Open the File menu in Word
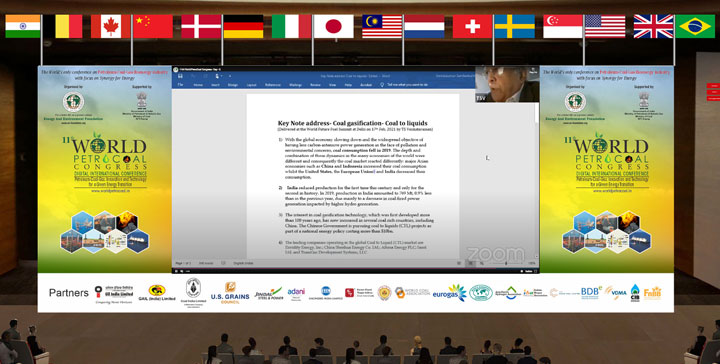720x364 pixels. tap(180, 85)
